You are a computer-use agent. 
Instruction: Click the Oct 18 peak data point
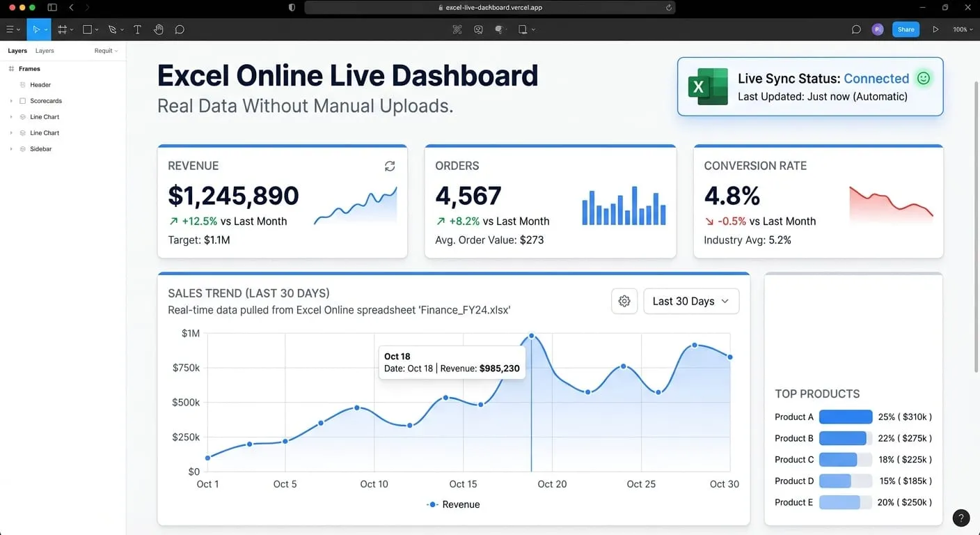click(x=532, y=336)
